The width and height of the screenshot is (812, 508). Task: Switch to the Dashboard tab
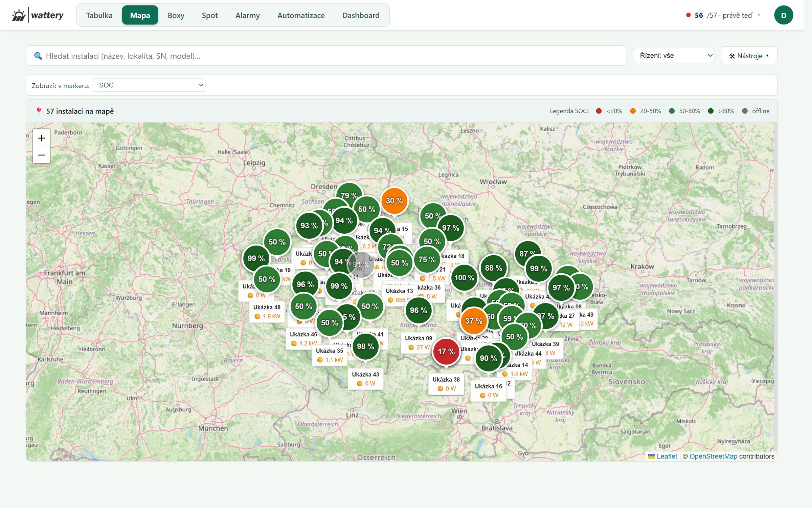point(361,15)
